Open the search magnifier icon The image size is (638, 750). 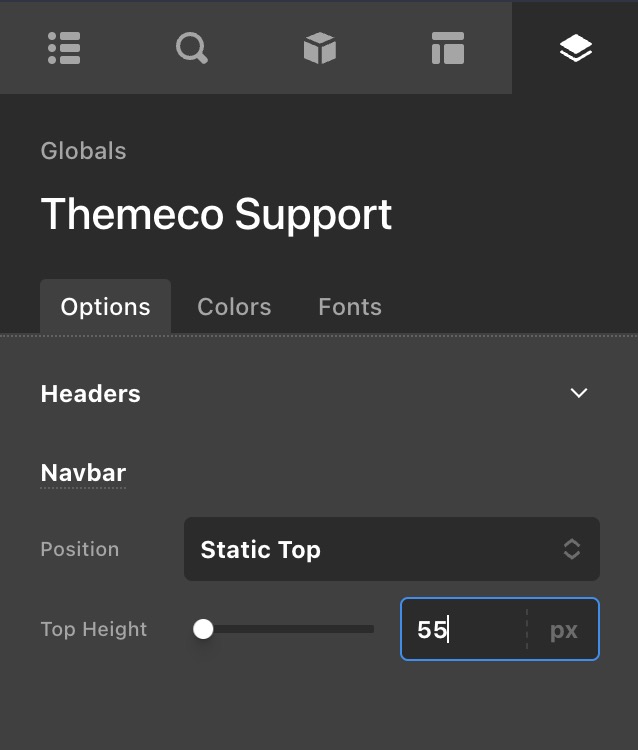pyautogui.click(x=192, y=48)
